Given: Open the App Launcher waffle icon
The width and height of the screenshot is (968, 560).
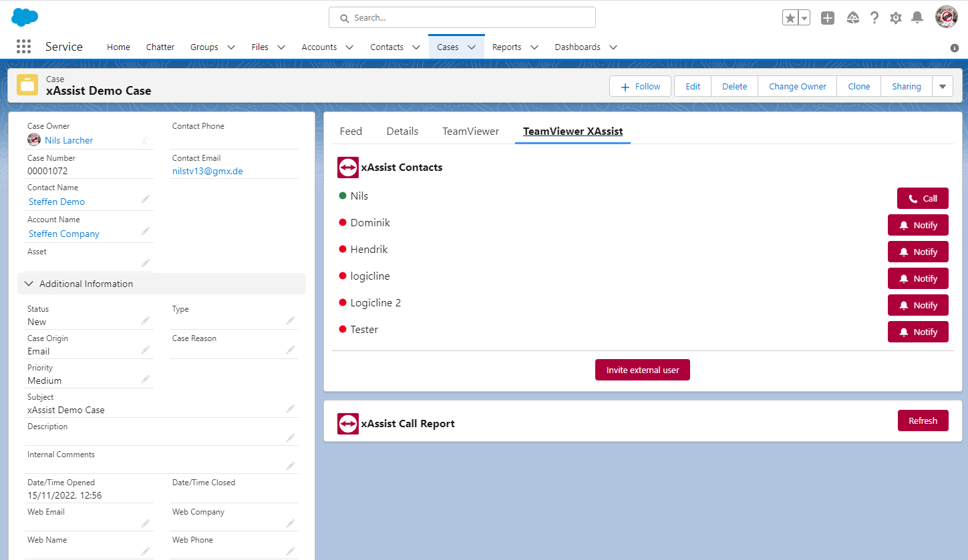Looking at the screenshot, I should coord(23,46).
